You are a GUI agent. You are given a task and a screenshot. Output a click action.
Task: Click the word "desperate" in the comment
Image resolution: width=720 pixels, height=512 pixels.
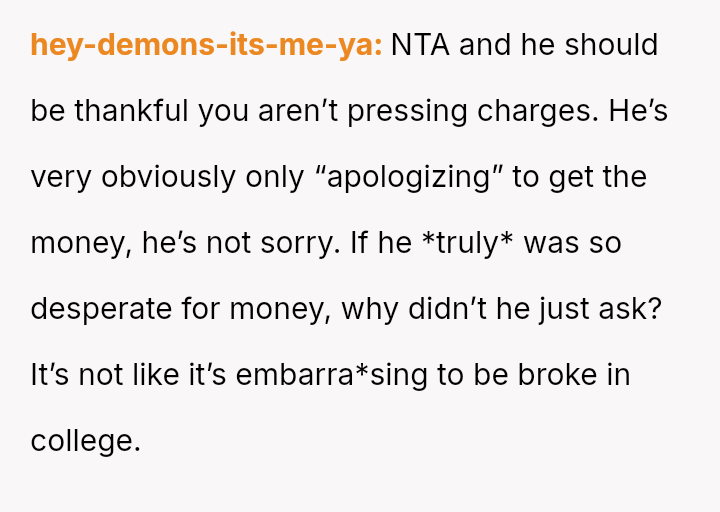pyautogui.click(x=107, y=309)
